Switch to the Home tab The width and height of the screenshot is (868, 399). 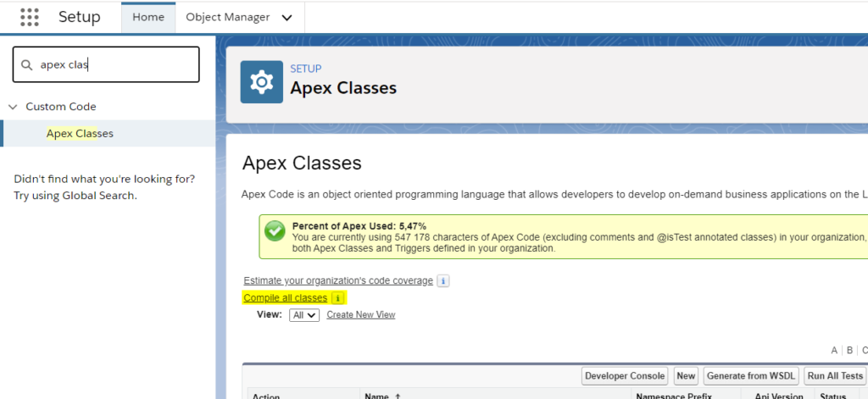pos(148,17)
